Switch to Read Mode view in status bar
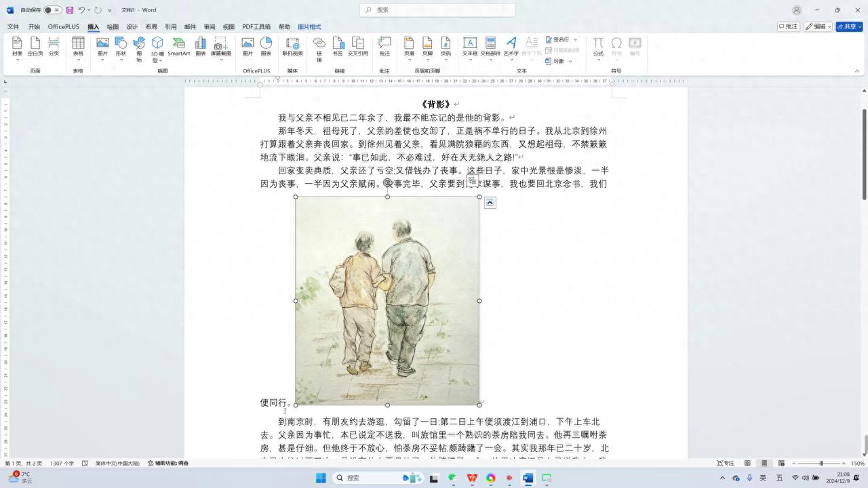 [747, 463]
